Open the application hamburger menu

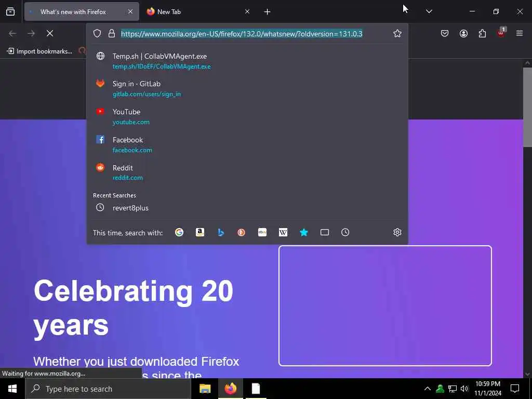(x=520, y=33)
